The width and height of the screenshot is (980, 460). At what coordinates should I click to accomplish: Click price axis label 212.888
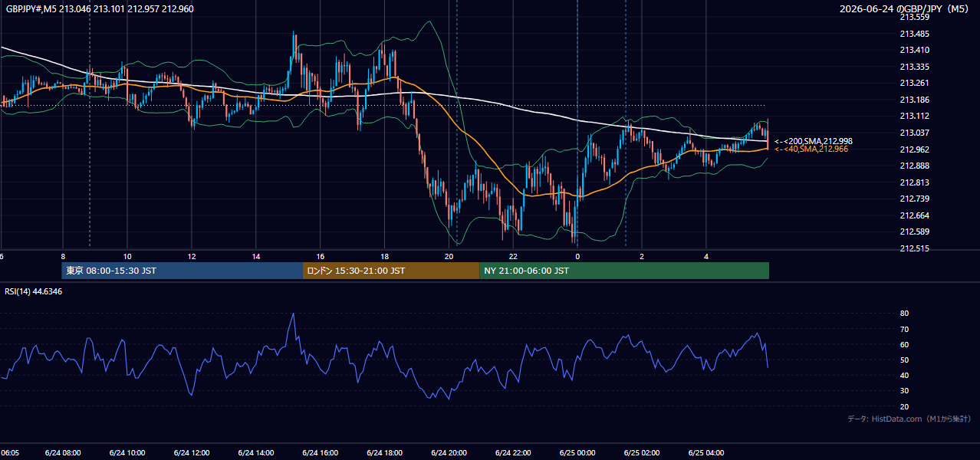pyautogui.click(x=914, y=166)
